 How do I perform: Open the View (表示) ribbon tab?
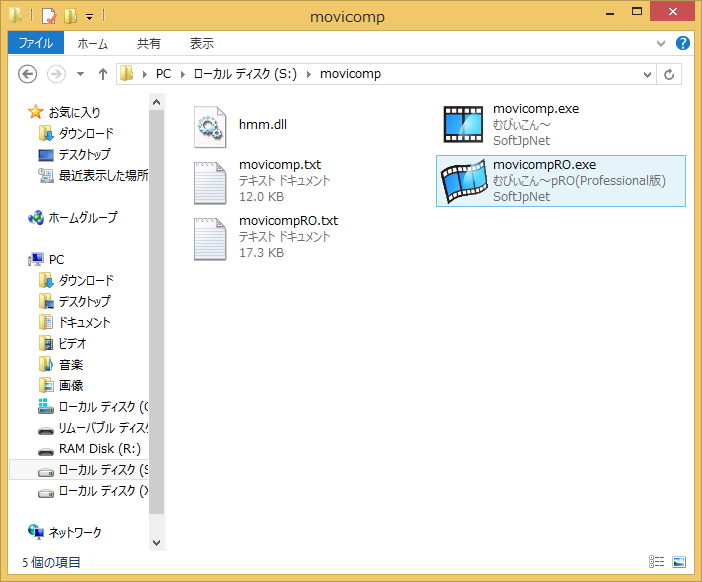click(201, 43)
